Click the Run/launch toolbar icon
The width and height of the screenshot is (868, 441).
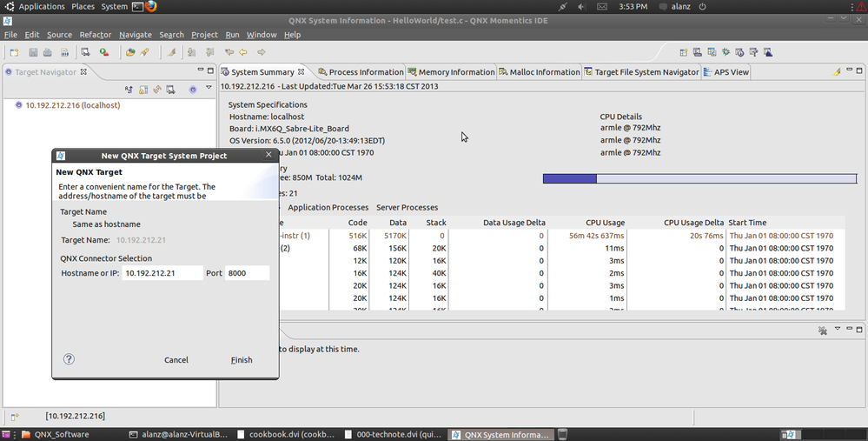click(x=104, y=52)
